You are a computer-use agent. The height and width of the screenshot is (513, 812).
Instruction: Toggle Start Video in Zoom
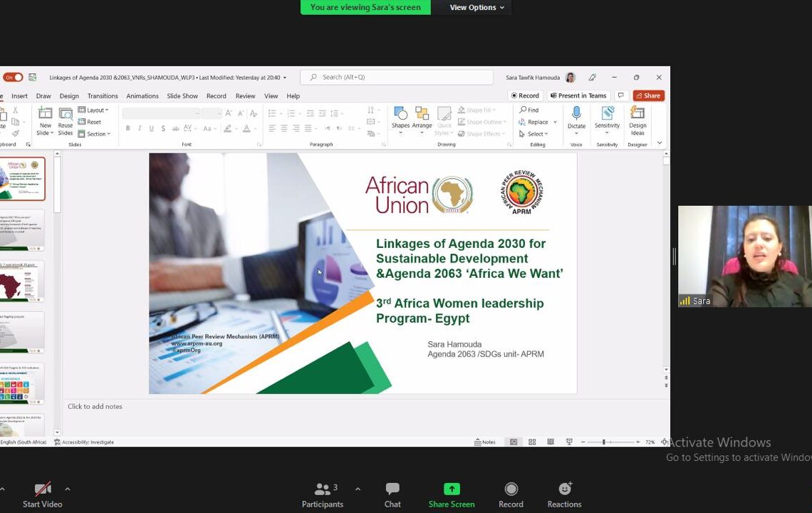43,494
